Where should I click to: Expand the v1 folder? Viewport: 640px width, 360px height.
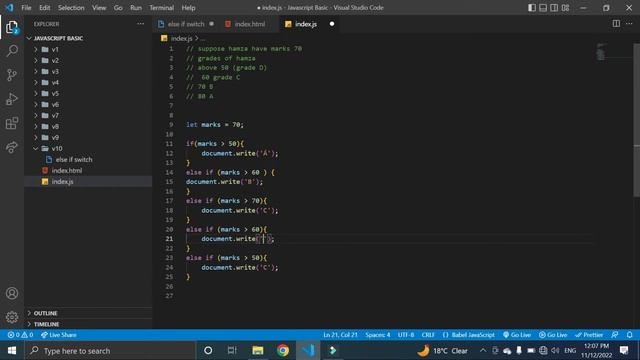click(55, 49)
